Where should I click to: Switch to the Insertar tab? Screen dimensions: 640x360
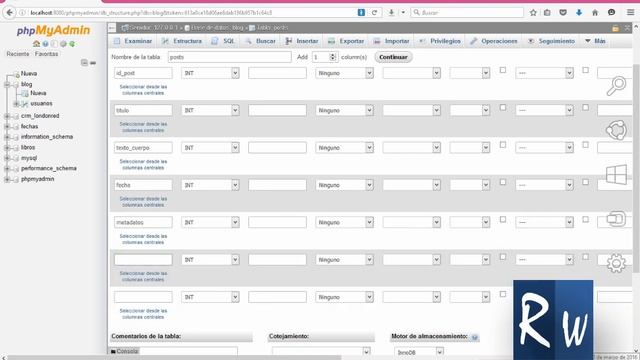tap(302, 41)
